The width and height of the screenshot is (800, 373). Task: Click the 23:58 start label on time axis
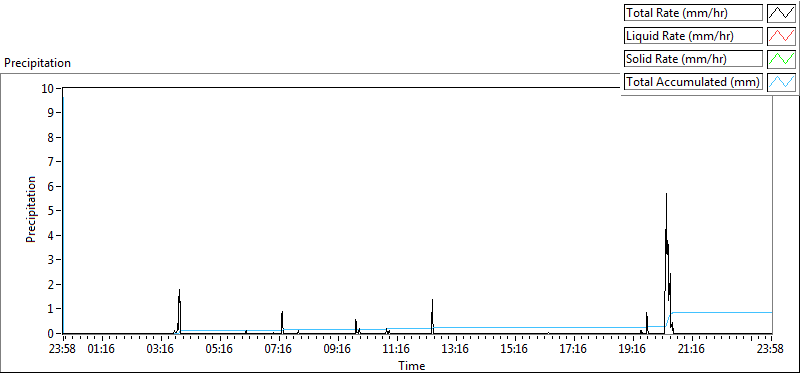pyautogui.click(x=63, y=350)
